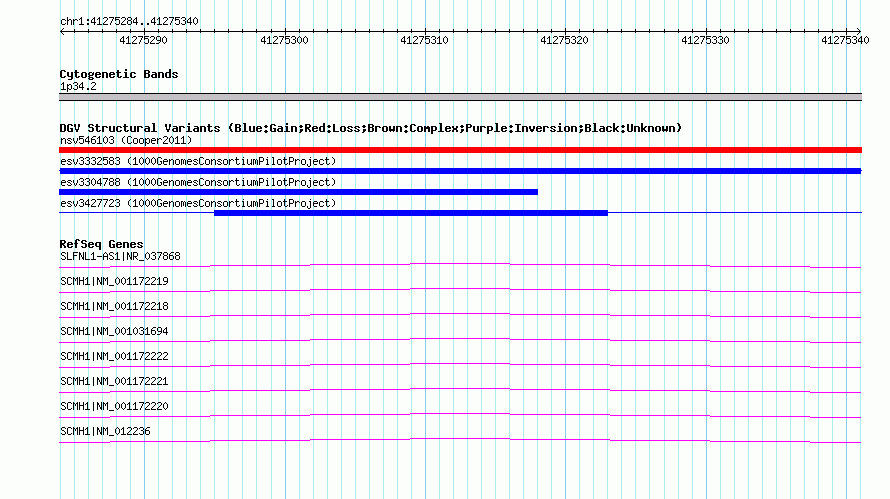The image size is (890, 499).
Task: Select transcript SCMH1|NM_001172221
Action: 114,381
